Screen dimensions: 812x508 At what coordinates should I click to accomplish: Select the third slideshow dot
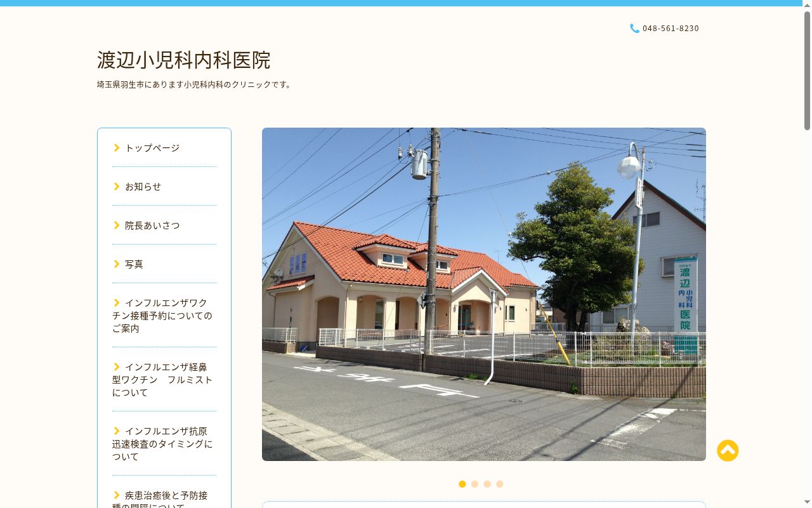pos(487,484)
